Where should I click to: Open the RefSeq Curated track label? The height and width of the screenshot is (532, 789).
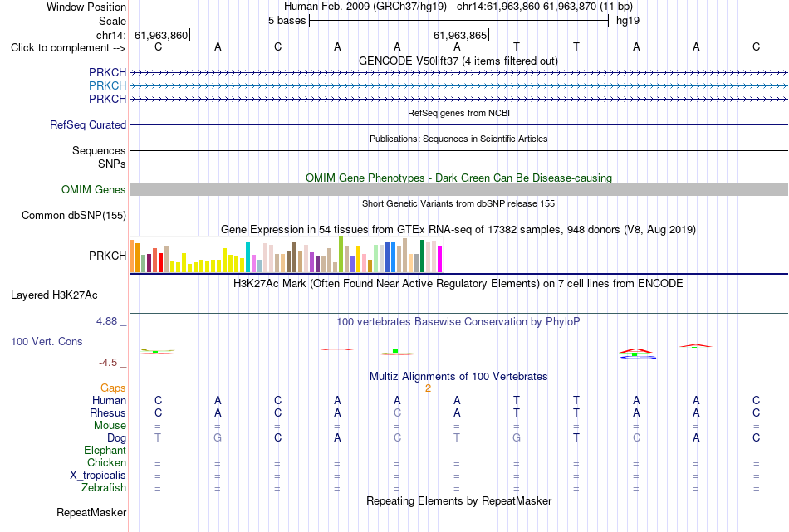[x=88, y=124]
